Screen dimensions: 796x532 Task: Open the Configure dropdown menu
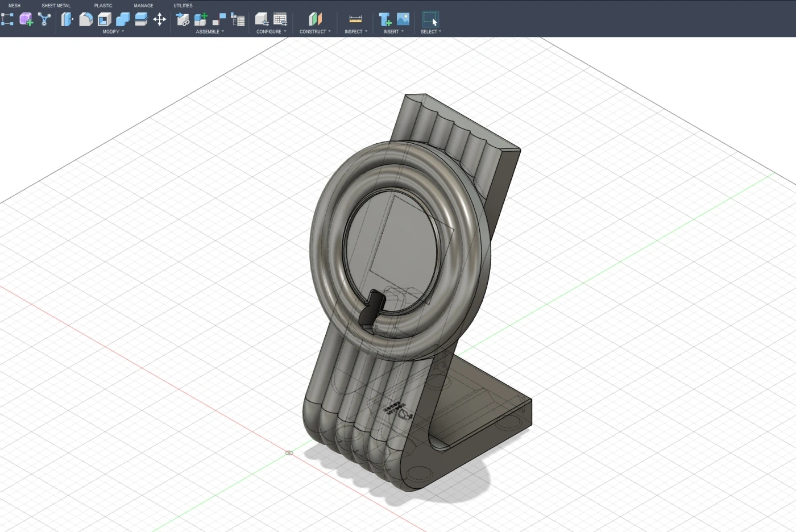pyautogui.click(x=271, y=32)
